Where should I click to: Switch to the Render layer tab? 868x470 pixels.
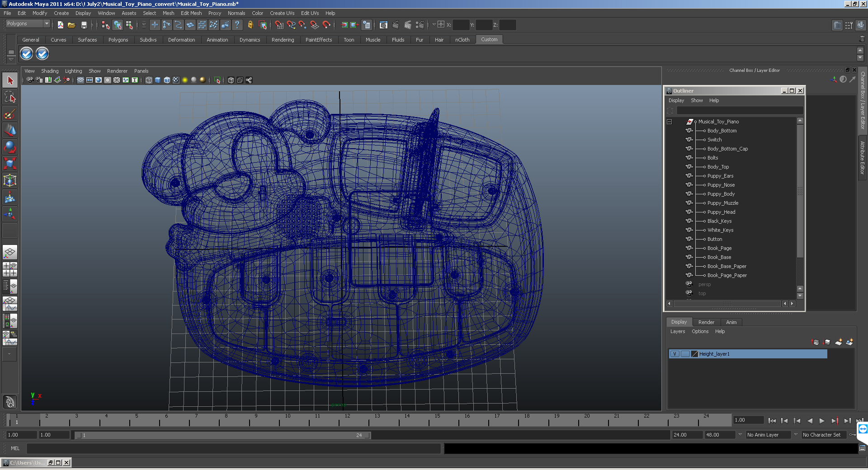click(706, 322)
